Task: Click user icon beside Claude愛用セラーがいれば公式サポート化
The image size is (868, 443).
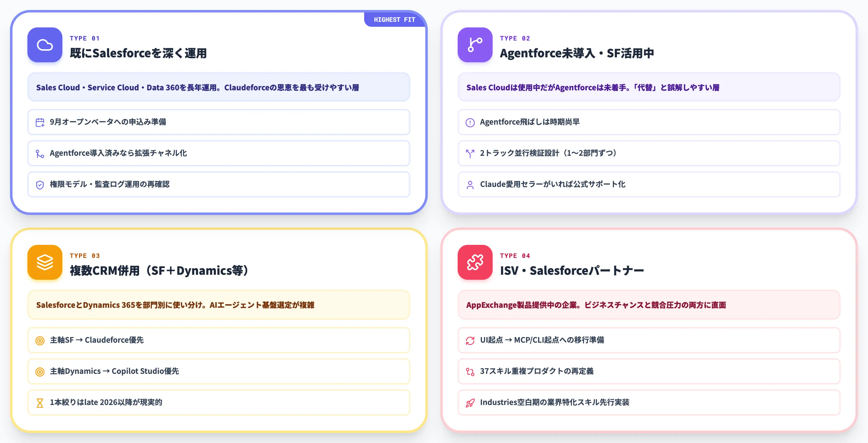Action: [470, 185]
